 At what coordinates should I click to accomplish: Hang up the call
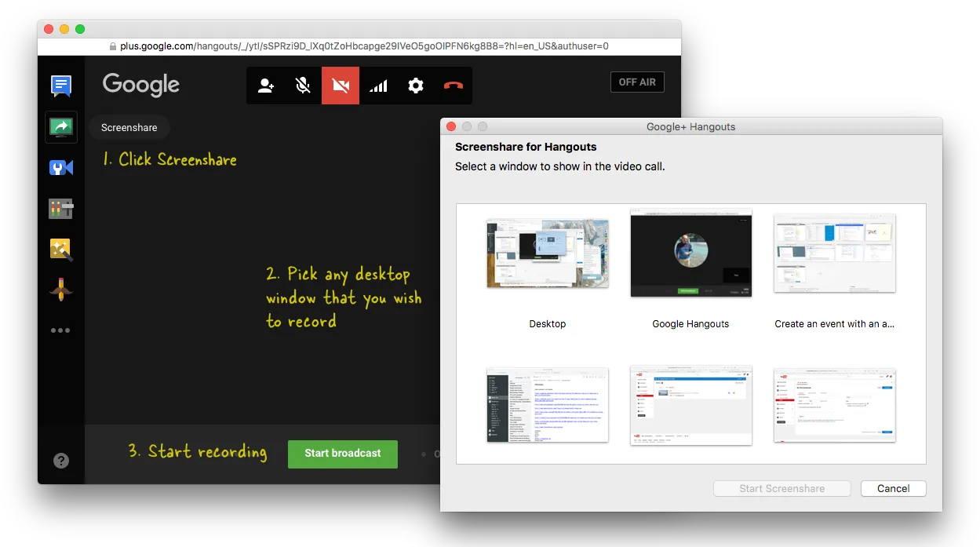point(453,86)
